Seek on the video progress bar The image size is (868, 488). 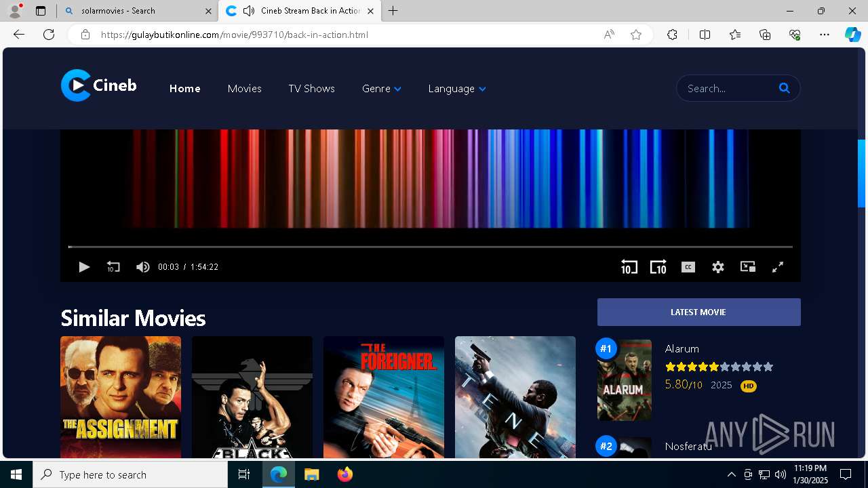(430, 247)
